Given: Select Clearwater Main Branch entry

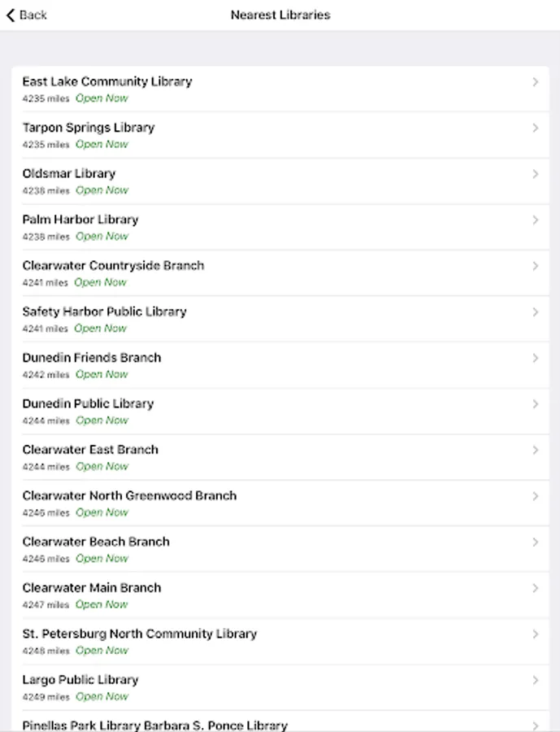Looking at the screenshot, I should click(x=280, y=595).
